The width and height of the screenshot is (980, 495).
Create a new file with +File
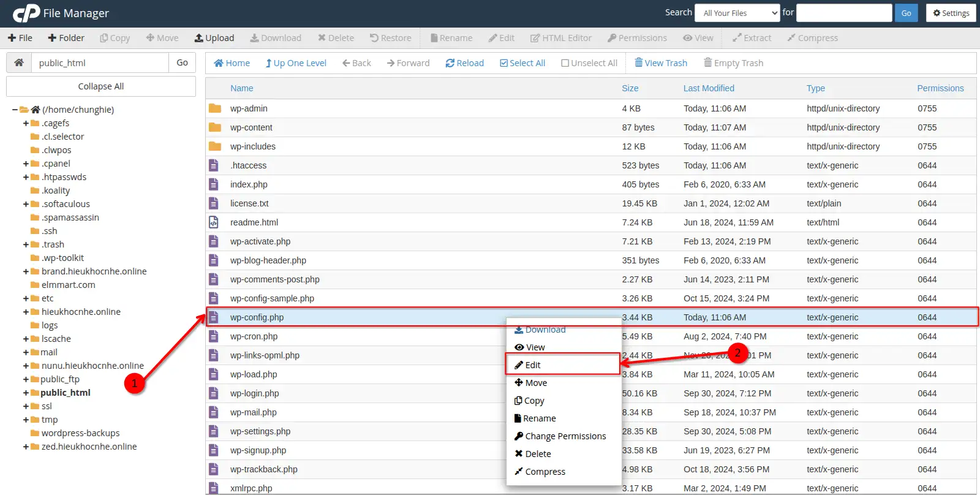[20, 38]
